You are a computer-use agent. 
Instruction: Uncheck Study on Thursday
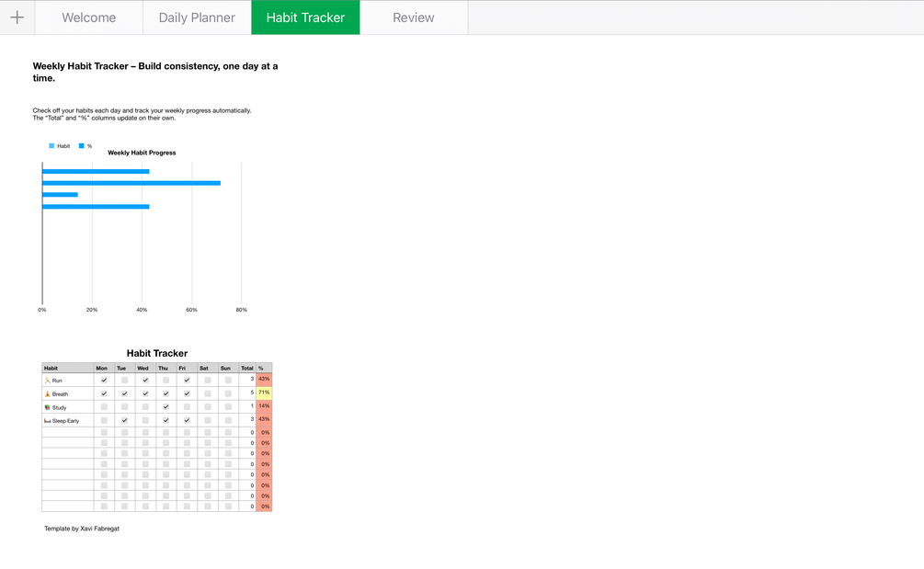pyautogui.click(x=166, y=407)
